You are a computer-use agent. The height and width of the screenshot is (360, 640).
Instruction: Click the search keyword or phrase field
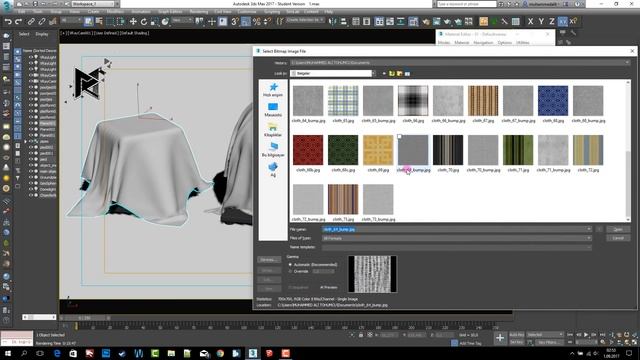(x=467, y=4)
